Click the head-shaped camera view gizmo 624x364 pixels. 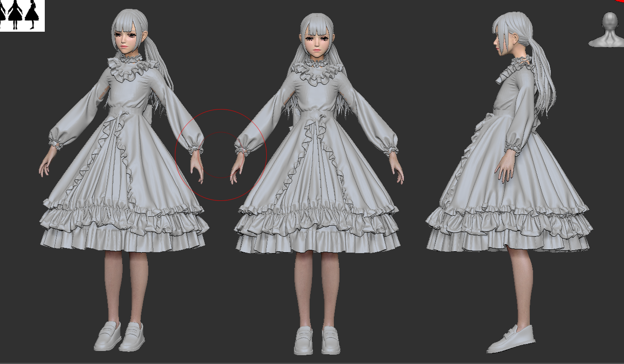[606, 30]
